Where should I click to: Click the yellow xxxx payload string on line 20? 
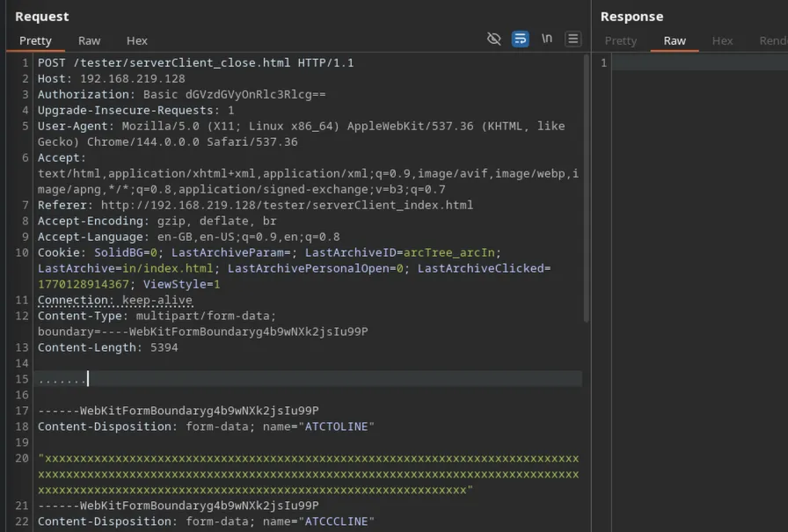tap(308, 474)
